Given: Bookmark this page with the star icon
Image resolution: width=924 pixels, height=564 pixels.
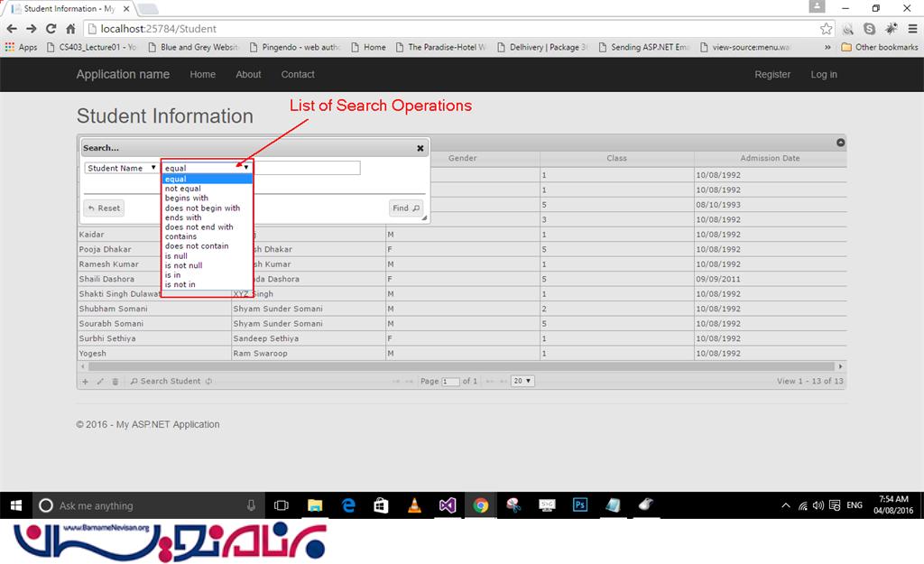Looking at the screenshot, I should click(x=826, y=29).
